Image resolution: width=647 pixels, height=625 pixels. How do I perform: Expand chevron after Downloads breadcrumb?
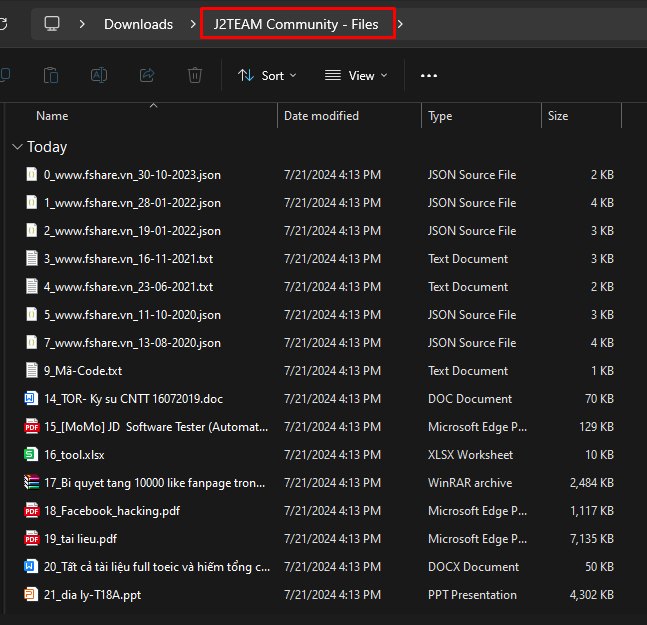pyautogui.click(x=193, y=24)
